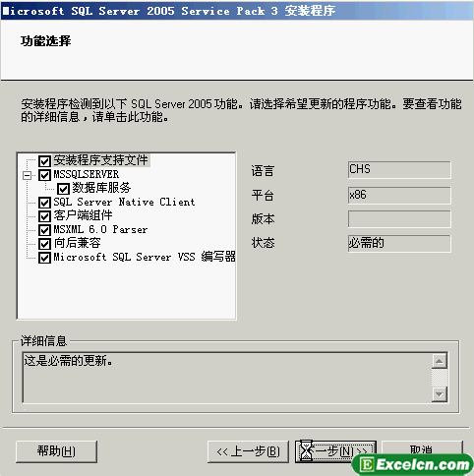Screen dimensions: 474x476
Task: Click the 帮助(H) button
Action: click(x=56, y=451)
